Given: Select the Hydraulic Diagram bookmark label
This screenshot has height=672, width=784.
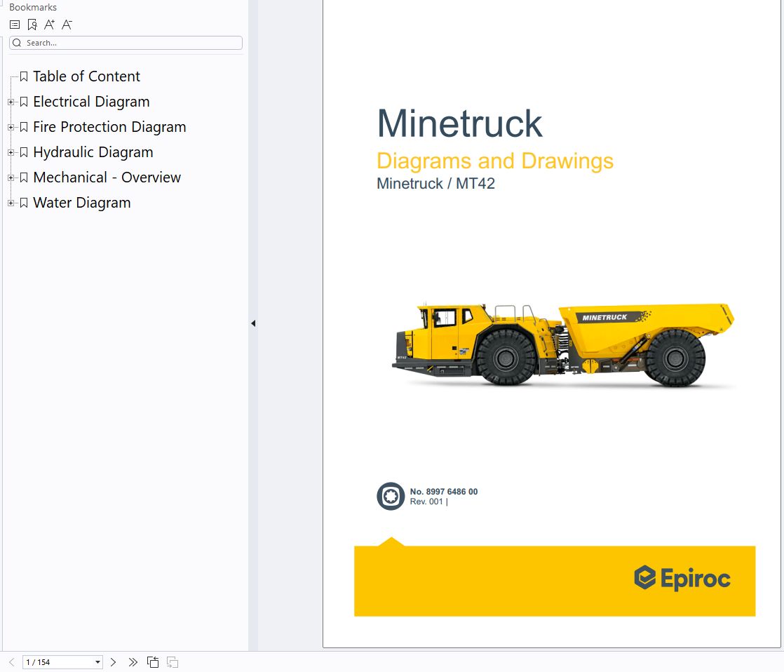Looking at the screenshot, I should click(x=93, y=152).
